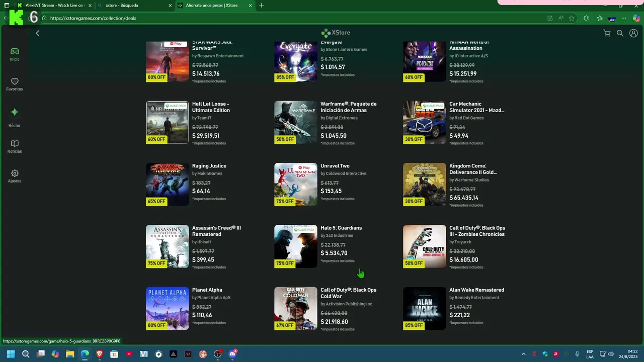
Task: Open Alan Wake Remastered cover image
Action: tap(425, 308)
